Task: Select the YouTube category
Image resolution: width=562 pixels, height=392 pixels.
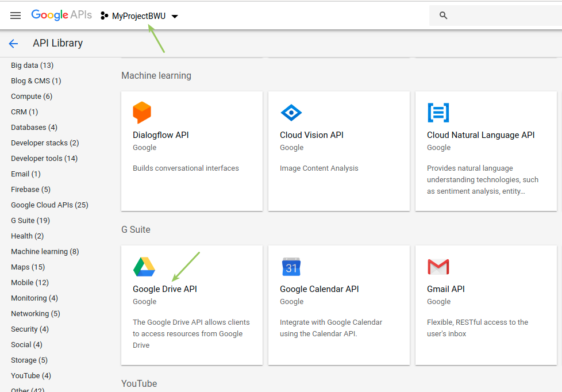Action: [30, 375]
